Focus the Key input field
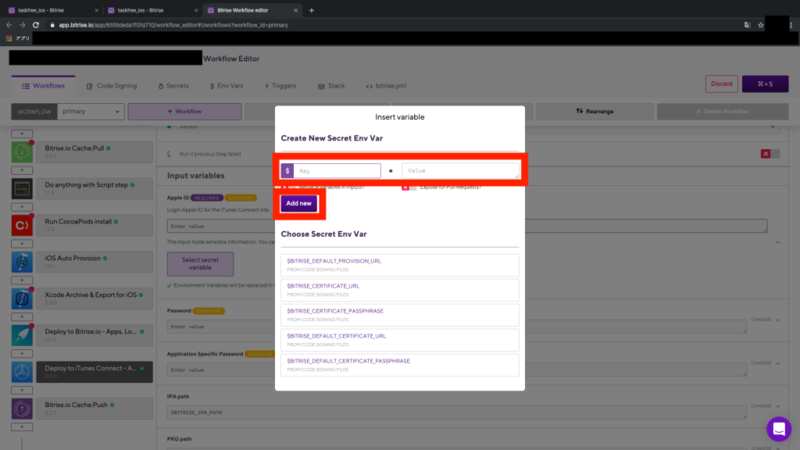Viewport: 800px width, 450px height. coord(337,171)
